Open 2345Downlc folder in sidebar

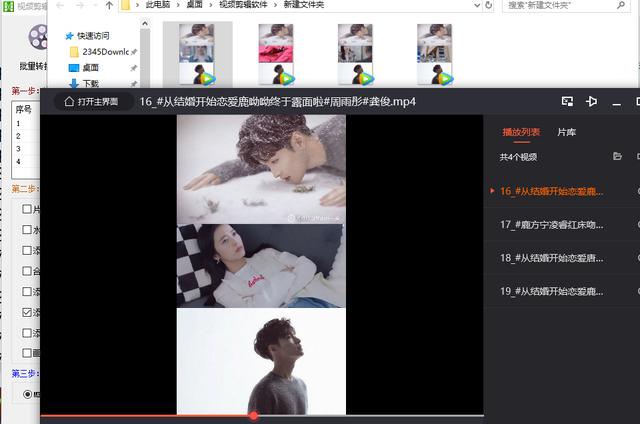click(105, 52)
